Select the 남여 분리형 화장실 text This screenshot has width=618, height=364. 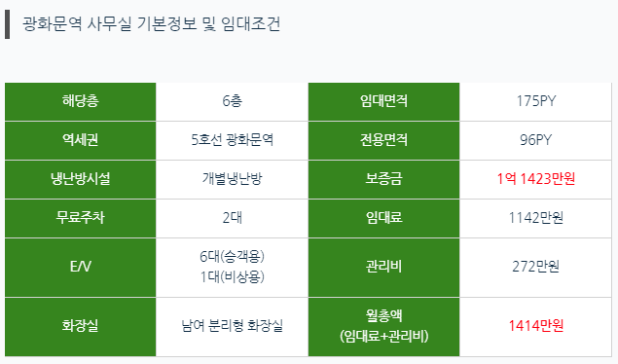coord(233,326)
